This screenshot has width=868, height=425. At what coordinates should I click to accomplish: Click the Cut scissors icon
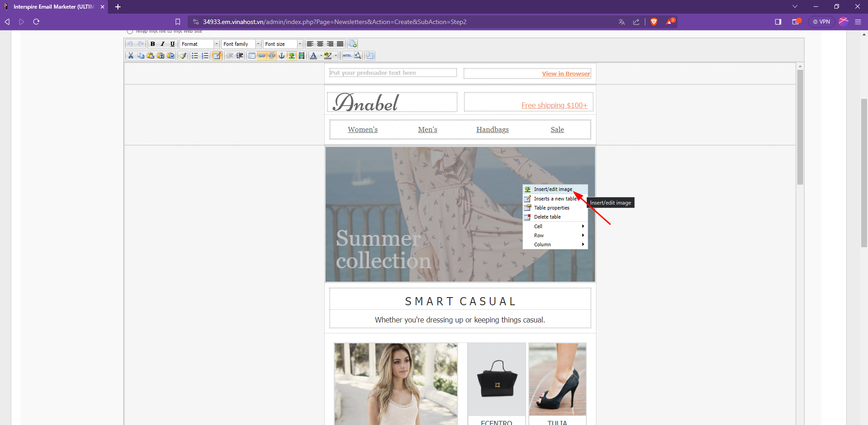[x=131, y=56]
